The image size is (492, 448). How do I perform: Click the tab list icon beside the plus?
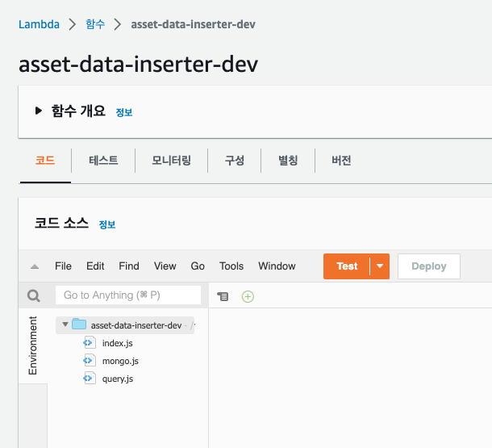coord(223,296)
